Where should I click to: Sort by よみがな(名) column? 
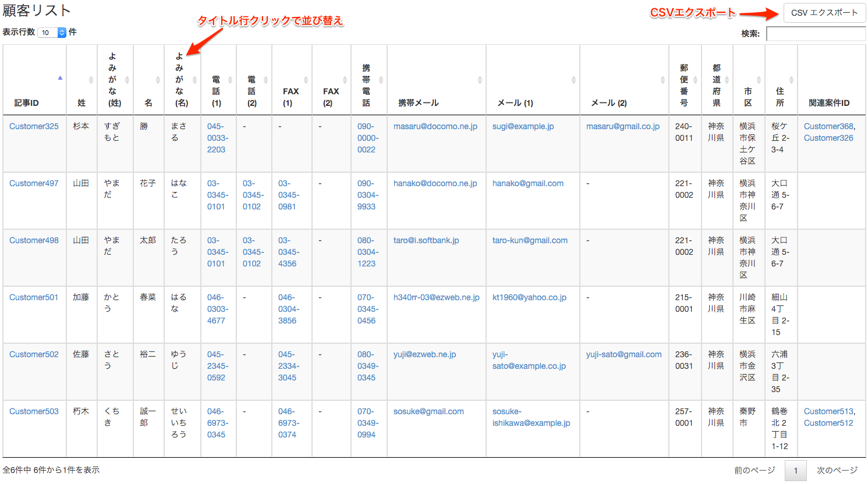coord(194,80)
